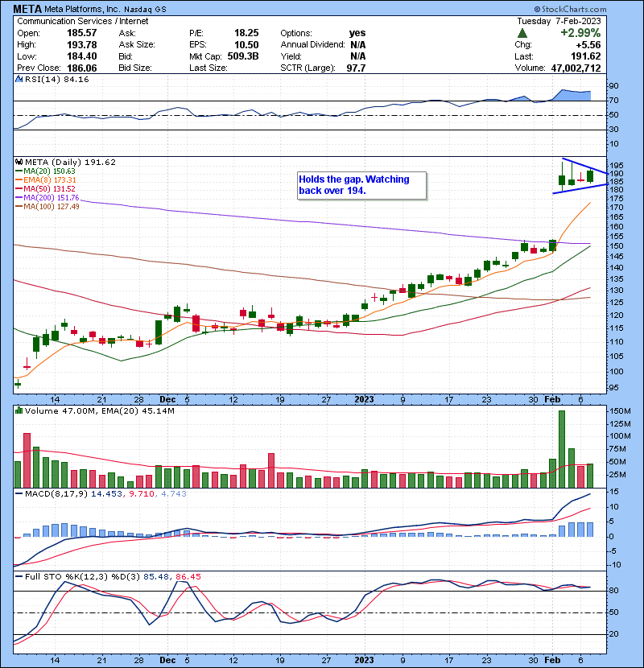Click the stochastic %D value 86.45
The image size is (644, 668).
tap(188, 576)
